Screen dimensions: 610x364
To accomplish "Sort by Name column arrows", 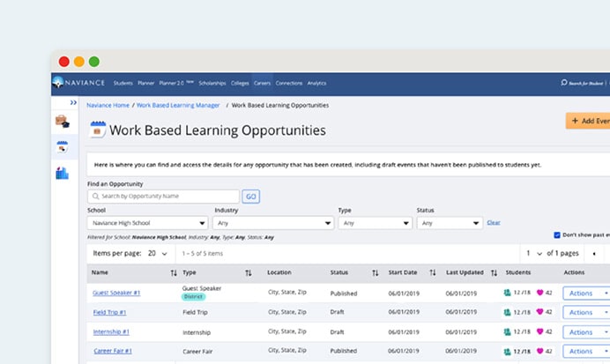I will click(174, 273).
